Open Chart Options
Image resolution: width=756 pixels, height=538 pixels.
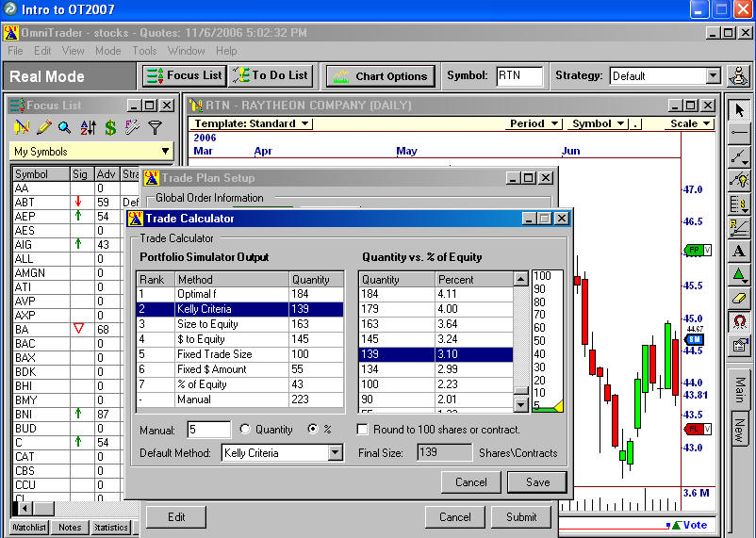(381, 76)
